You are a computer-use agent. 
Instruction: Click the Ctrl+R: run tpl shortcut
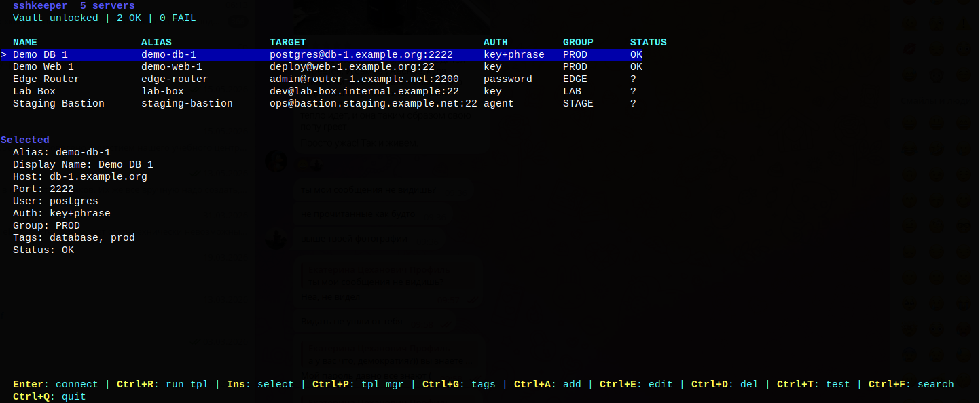(x=162, y=384)
